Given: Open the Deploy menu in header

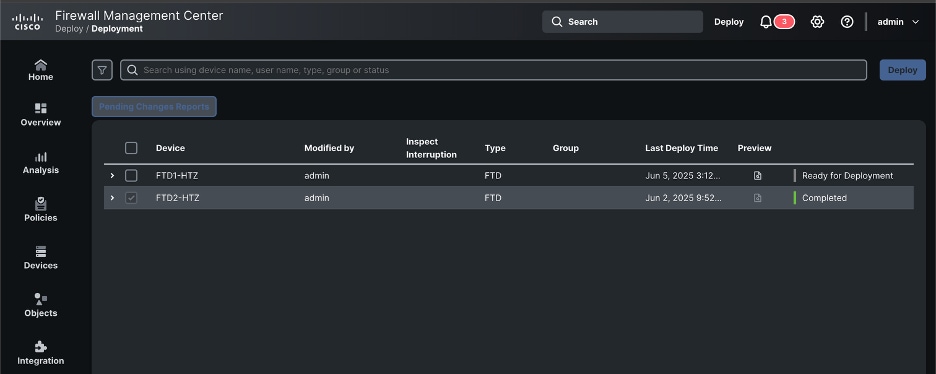Looking at the screenshot, I should (x=729, y=22).
